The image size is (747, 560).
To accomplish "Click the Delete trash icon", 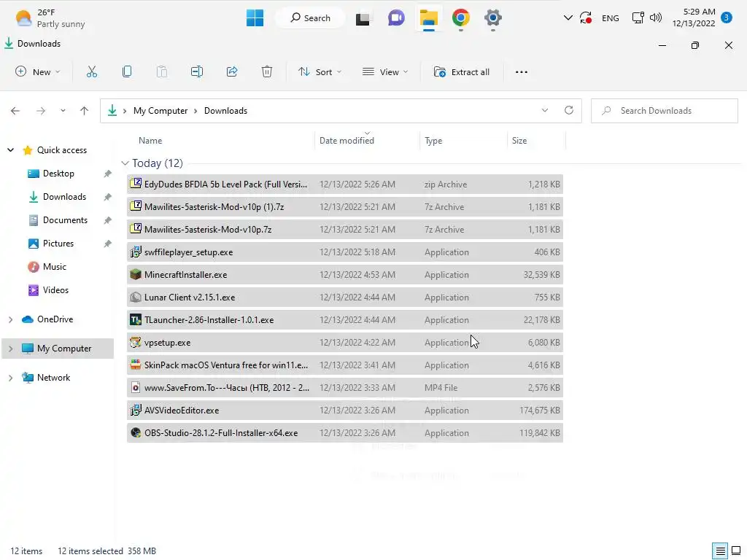I will (267, 72).
